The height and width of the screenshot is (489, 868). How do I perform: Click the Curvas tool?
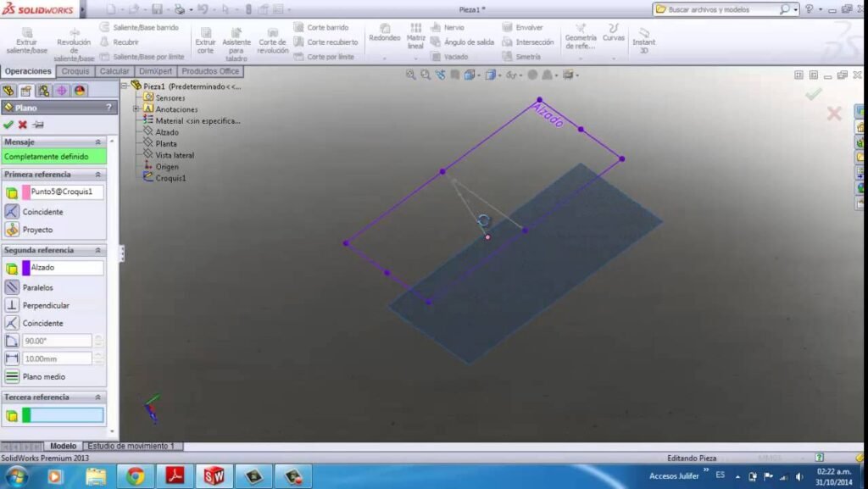tap(614, 33)
